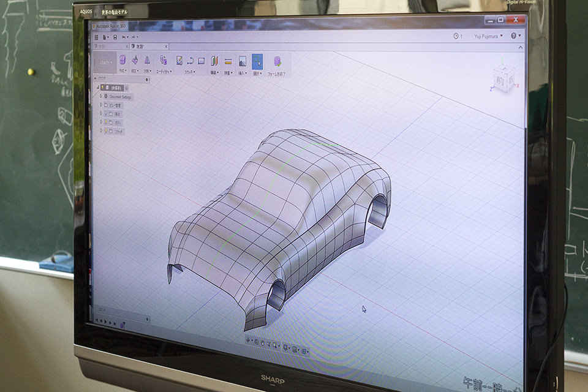This screenshot has height=392, width=588.
Task: Expand the Document Settings node
Action: pyautogui.click(x=101, y=96)
